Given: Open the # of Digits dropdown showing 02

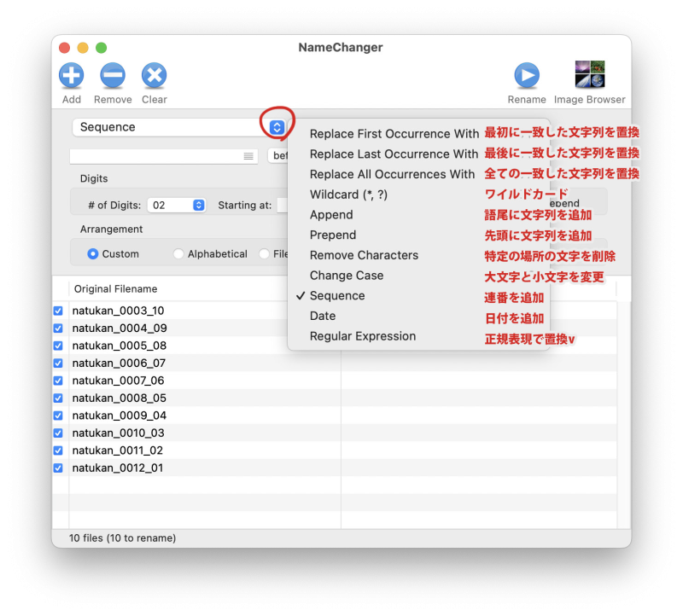Looking at the screenshot, I should point(177,205).
